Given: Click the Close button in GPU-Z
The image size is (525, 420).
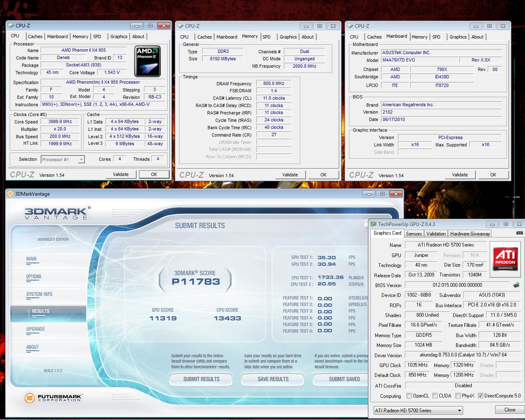Looking at the screenshot, I should point(510,410).
